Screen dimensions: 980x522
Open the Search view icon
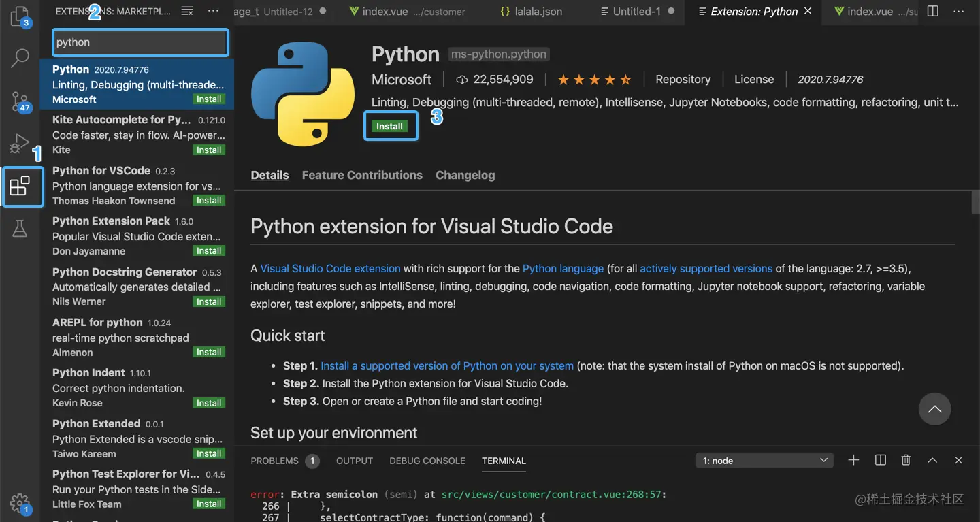(x=20, y=58)
